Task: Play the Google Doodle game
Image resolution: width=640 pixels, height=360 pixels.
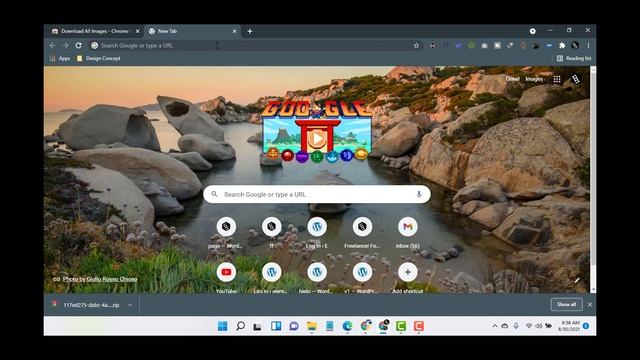Action: pyautogui.click(x=317, y=139)
